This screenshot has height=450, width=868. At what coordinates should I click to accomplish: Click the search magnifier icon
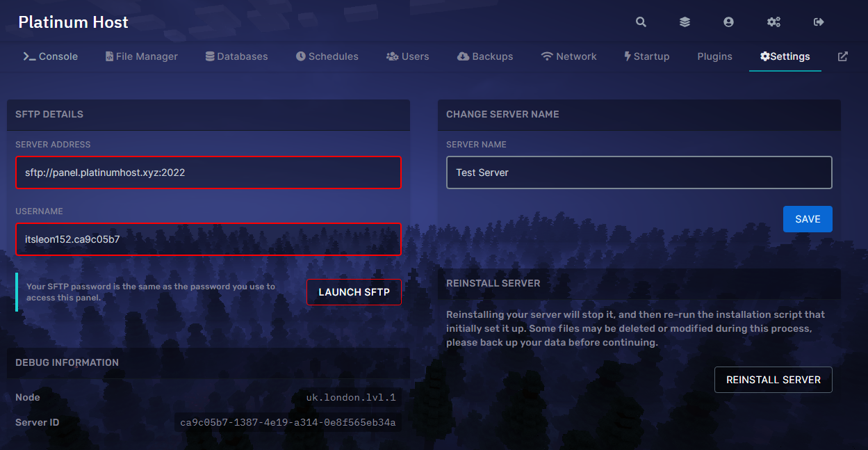[x=641, y=22]
